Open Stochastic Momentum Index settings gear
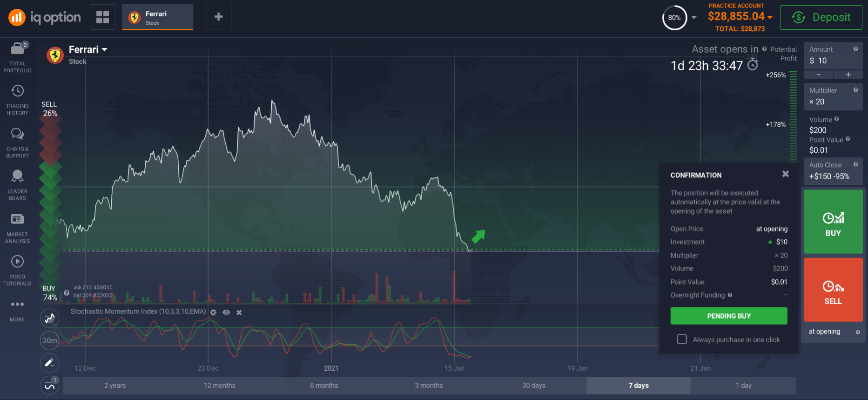This screenshot has height=400, width=868. pos(213,312)
